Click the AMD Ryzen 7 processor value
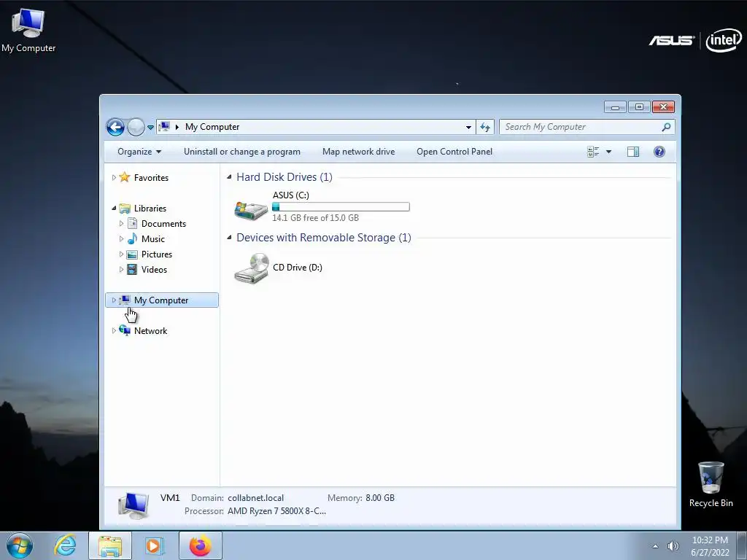This screenshot has height=560, width=747. coord(276,511)
